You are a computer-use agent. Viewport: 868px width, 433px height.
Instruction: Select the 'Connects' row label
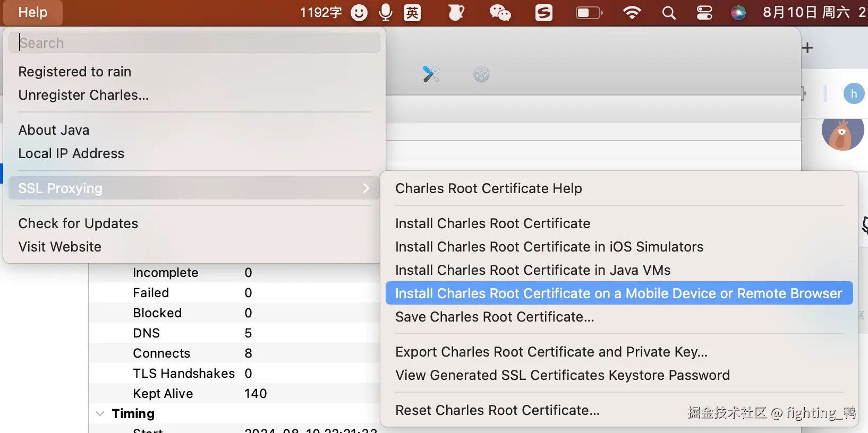[161, 353]
